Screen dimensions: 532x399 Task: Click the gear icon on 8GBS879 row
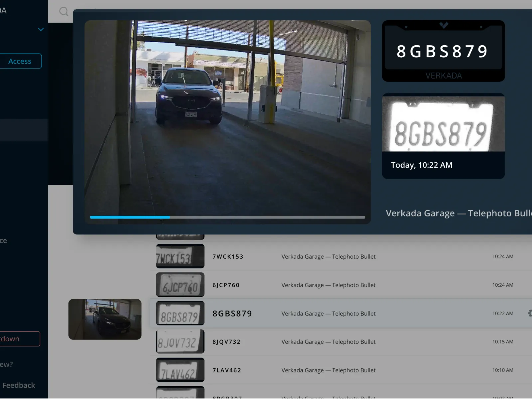(x=530, y=313)
